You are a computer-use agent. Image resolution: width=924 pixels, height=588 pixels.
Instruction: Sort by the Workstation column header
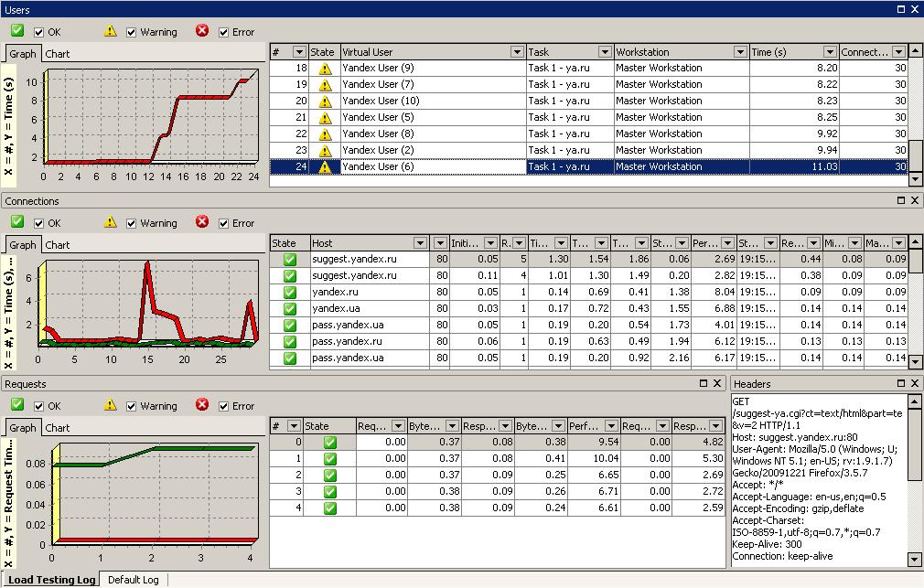(x=677, y=52)
